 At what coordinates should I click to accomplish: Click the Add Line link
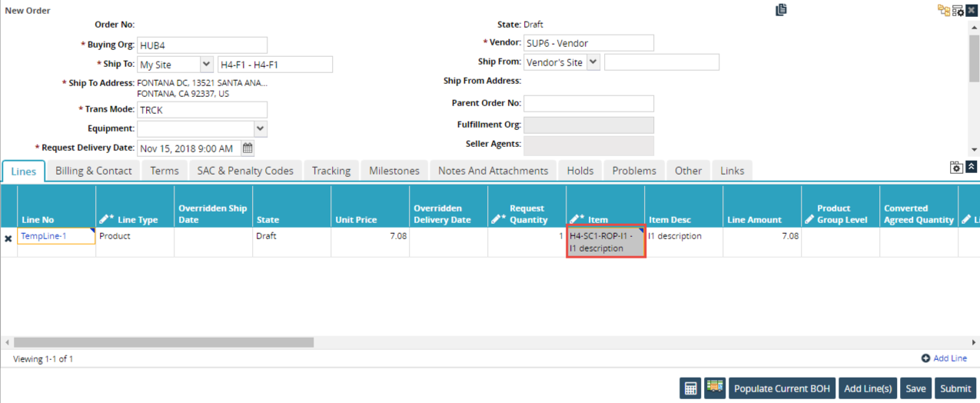point(950,358)
